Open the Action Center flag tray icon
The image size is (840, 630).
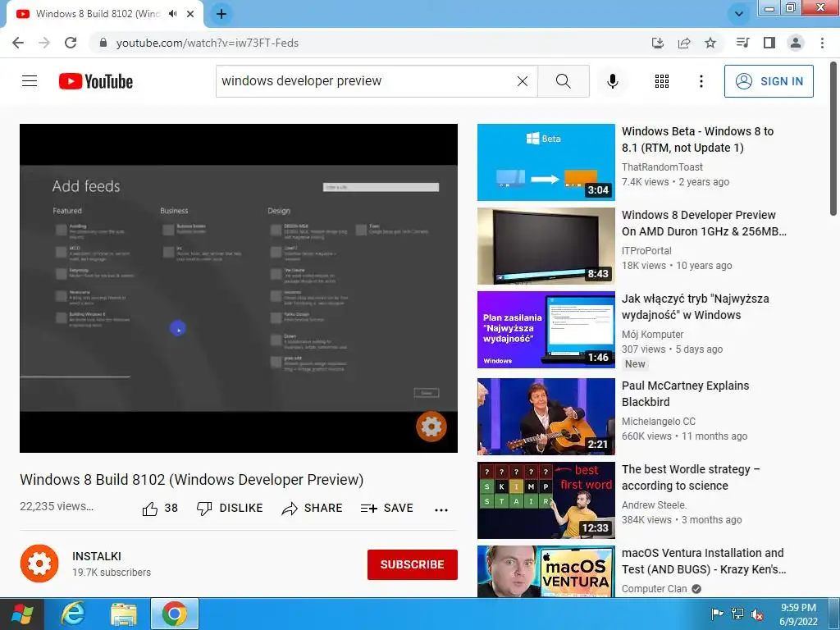click(x=717, y=614)
